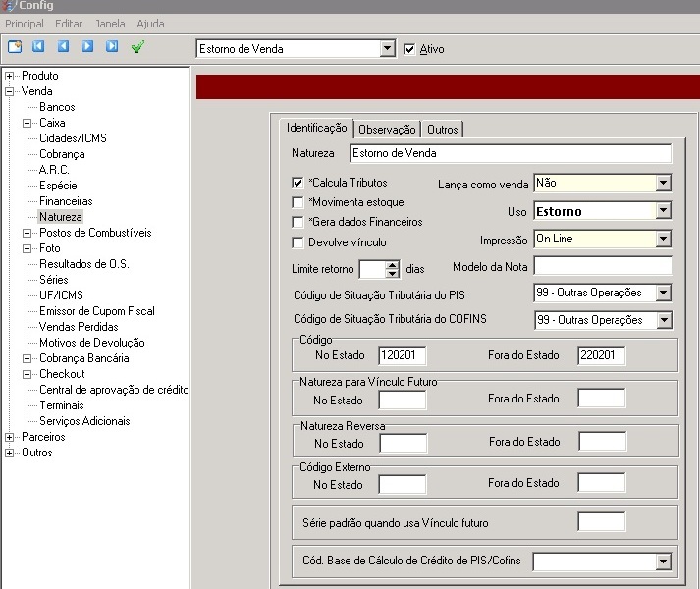Click Natureza Reversa No Estado field
This screenshot has width=700, height=589.
(404, 443)
